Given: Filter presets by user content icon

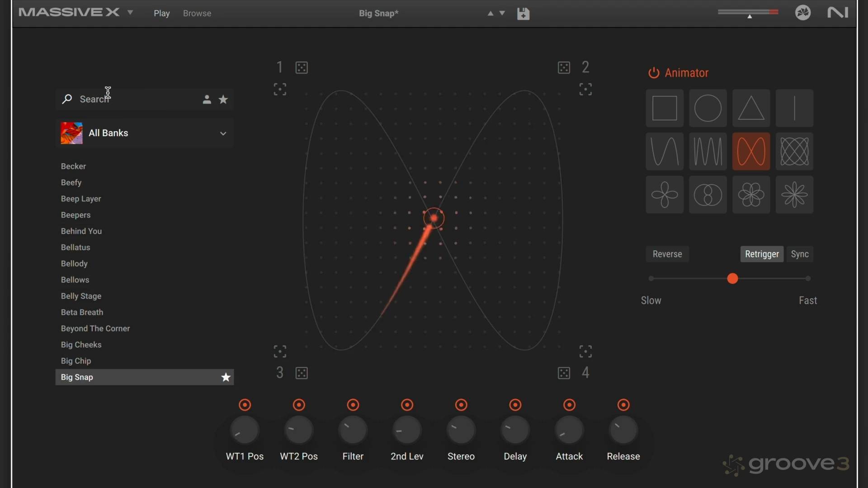Looking at the screenshot, I should click(x=207, y=99).
